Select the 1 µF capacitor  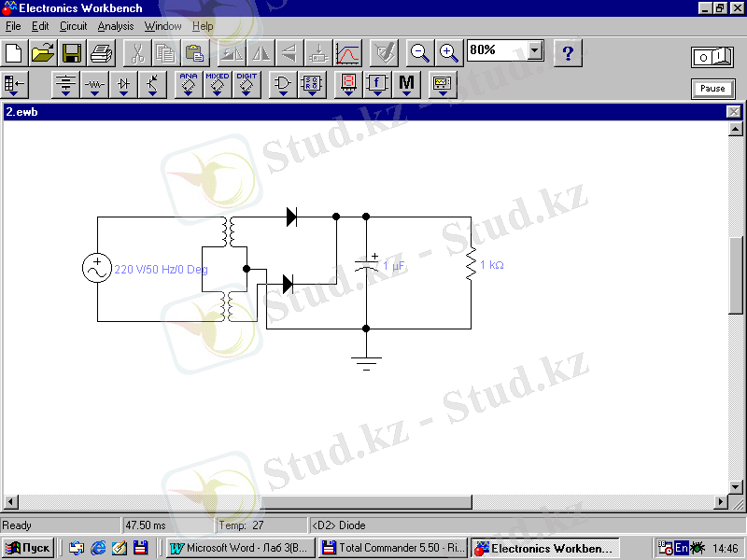pyautogui.click(x=366, y=266)
